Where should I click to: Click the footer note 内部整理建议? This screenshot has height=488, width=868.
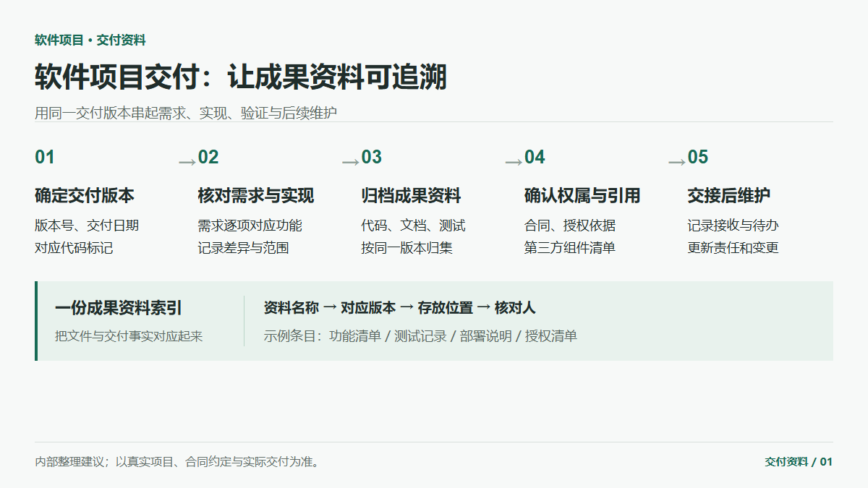pos(177,461)
